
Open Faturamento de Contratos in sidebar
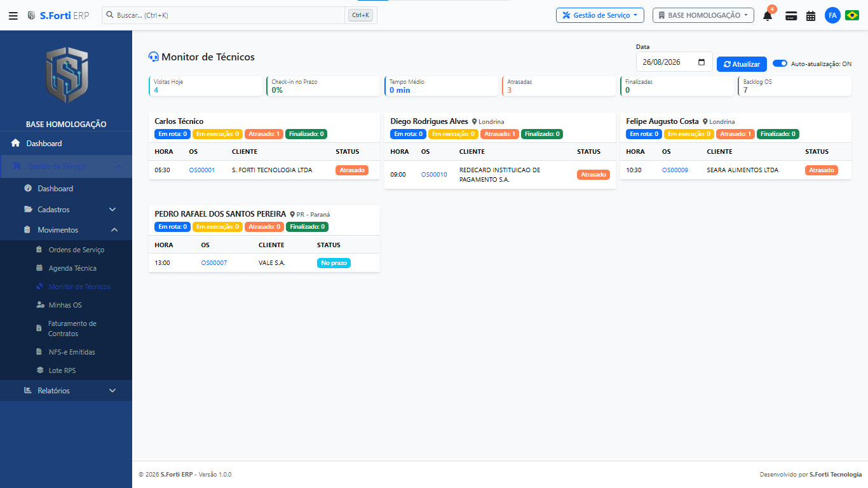(x=66, y=329)
